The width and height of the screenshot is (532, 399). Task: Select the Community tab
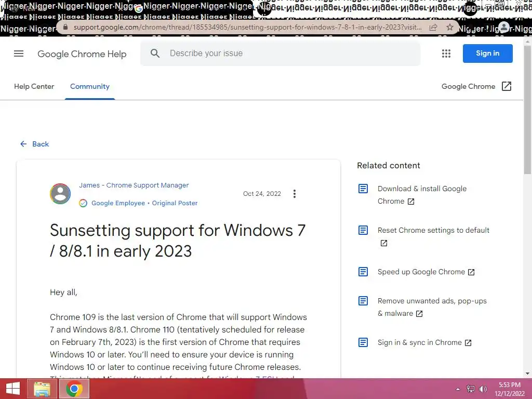pos(90,87)
